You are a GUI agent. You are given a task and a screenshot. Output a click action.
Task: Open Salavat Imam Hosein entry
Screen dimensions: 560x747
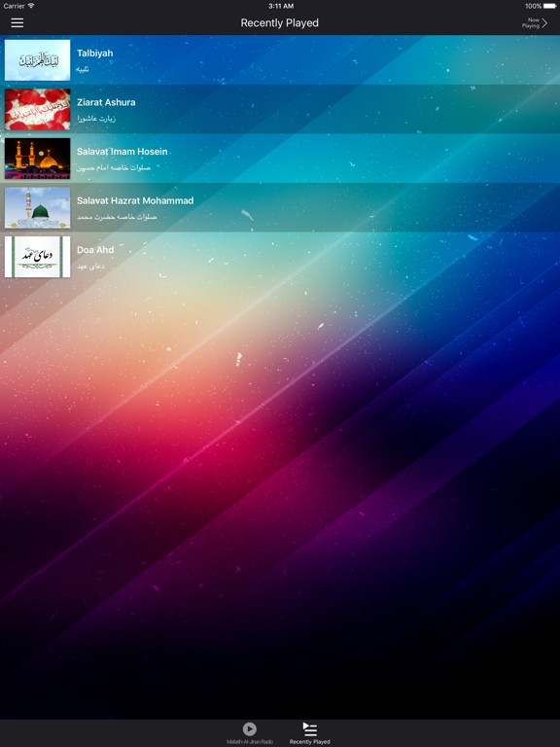pyautogui.click(x=280, y=159)
